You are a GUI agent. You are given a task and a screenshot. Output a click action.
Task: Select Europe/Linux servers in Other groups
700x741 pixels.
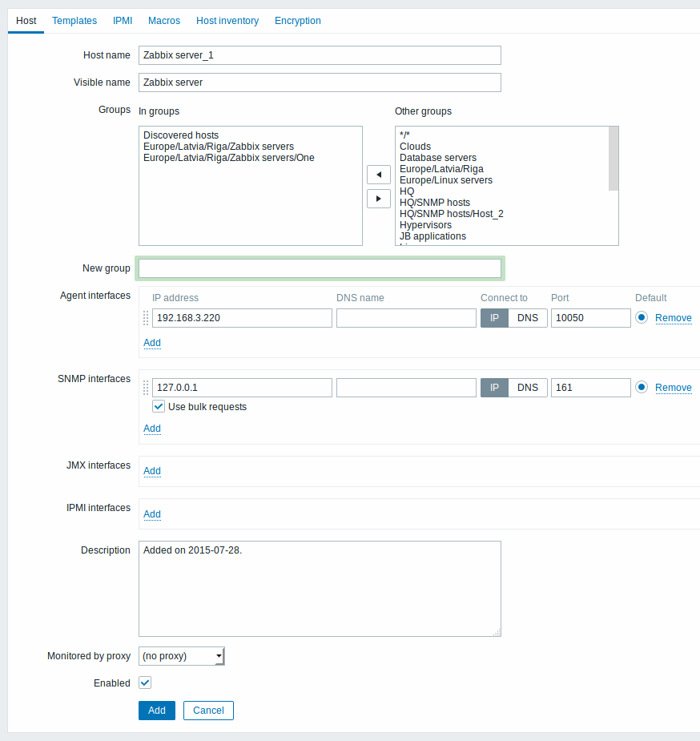(446, 180)
